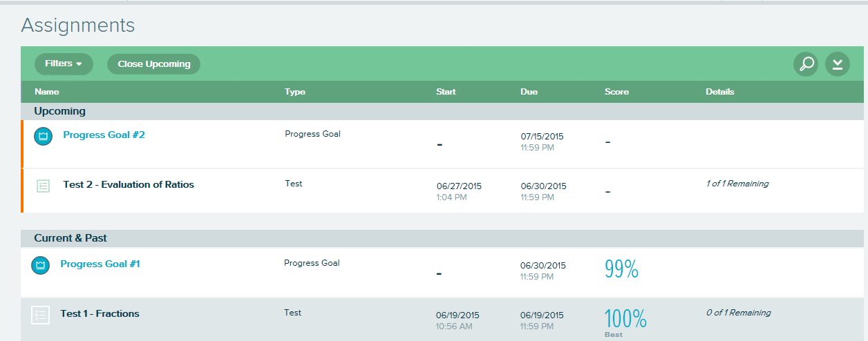This screenshot has height=341, width=868.
Task: Click the 100% Best score
Action: (625, 322)
